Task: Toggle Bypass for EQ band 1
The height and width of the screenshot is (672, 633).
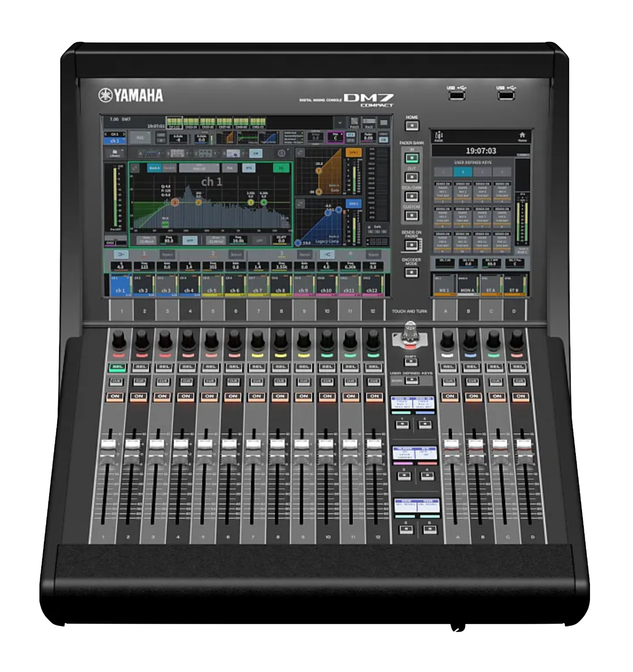Action: [x=167, y=254]
